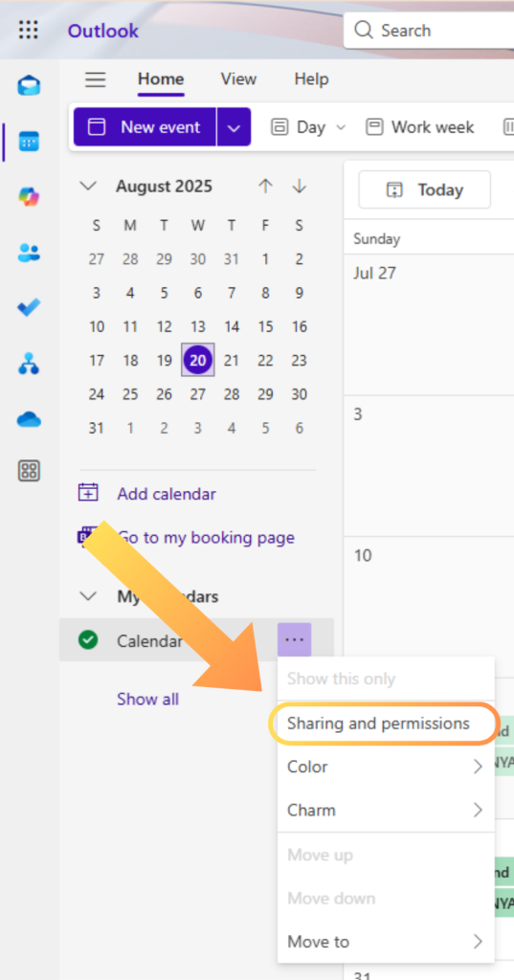Toggle the hamburger navigation pane icon
Screen dimensions: 514x980
96,79
